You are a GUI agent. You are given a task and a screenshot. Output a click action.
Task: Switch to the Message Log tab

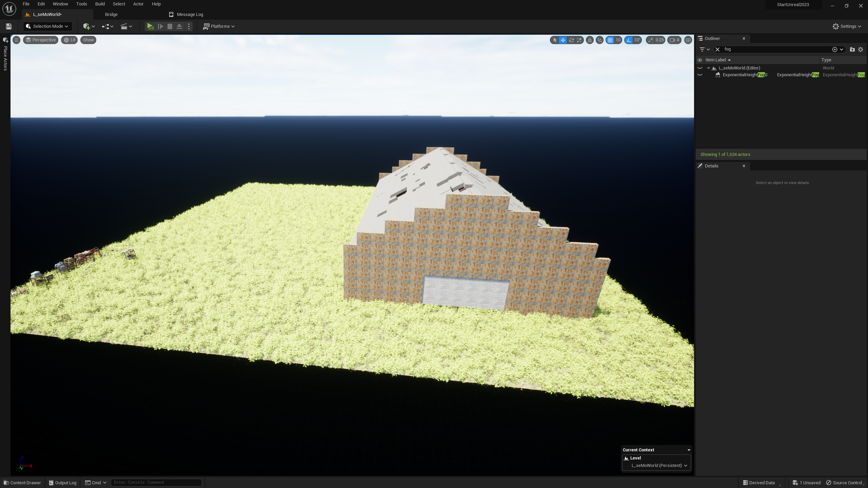point(190,15)
